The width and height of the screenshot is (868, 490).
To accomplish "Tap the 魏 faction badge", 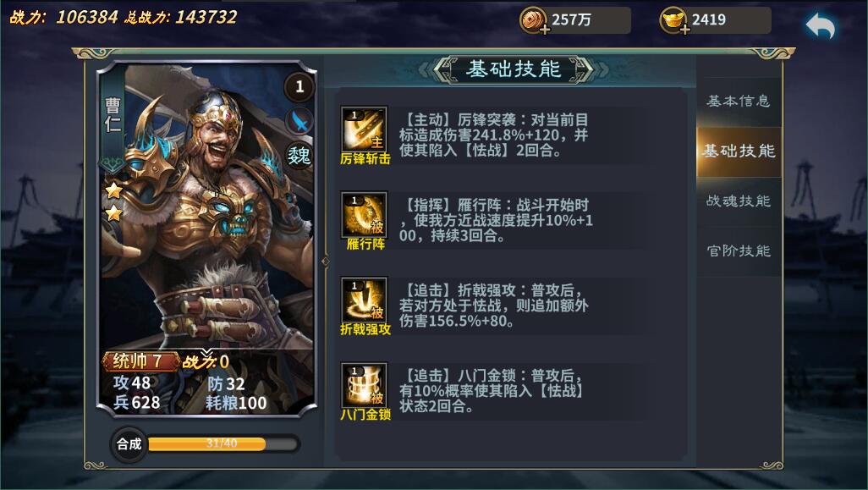I will click(299, 156).
